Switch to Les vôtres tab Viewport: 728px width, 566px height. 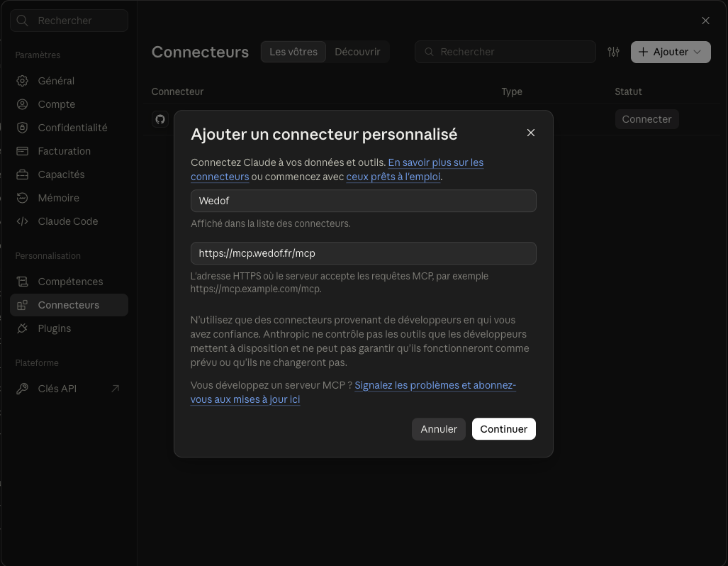pyautogui.click(x=293, y=52)
